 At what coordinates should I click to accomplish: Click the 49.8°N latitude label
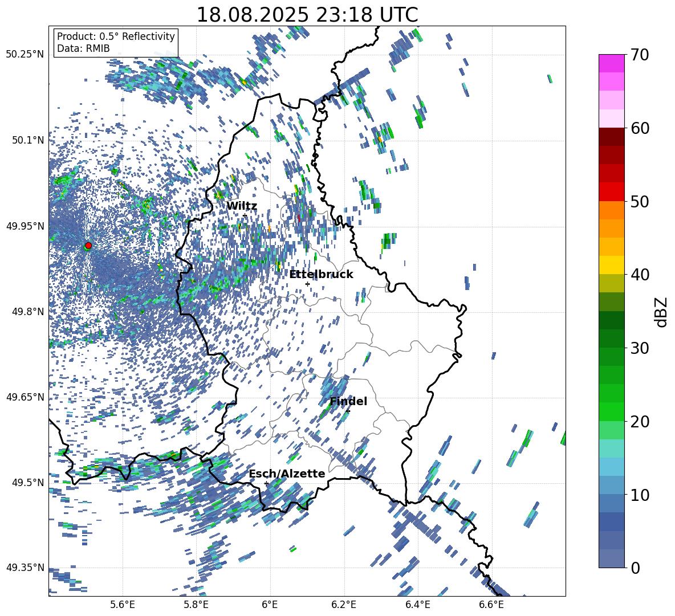click(28, 312)
